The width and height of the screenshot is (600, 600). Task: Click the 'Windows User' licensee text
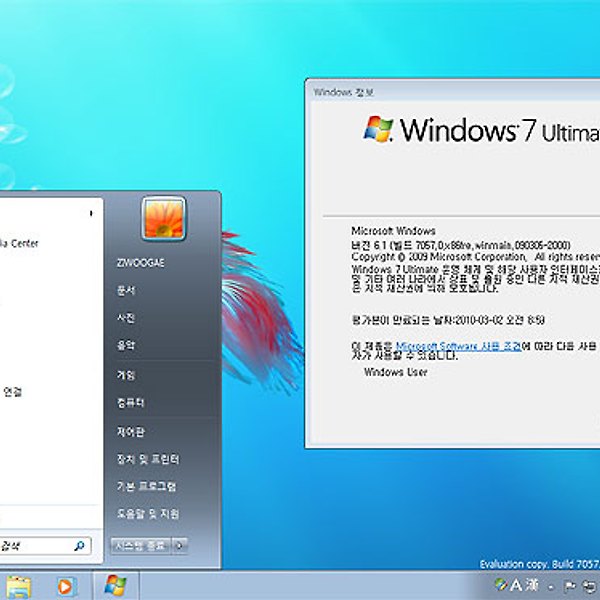pyautogui.click(x=396, y=372)
